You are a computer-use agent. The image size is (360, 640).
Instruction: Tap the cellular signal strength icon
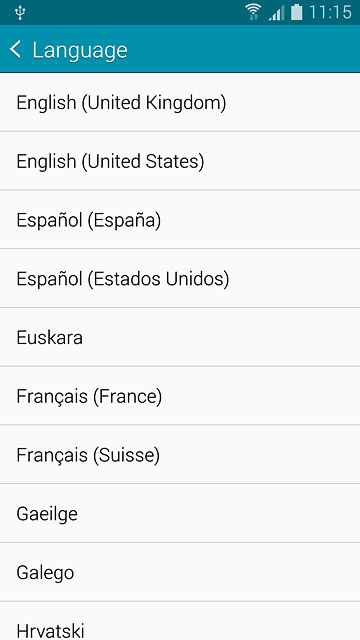click(277, 12)
